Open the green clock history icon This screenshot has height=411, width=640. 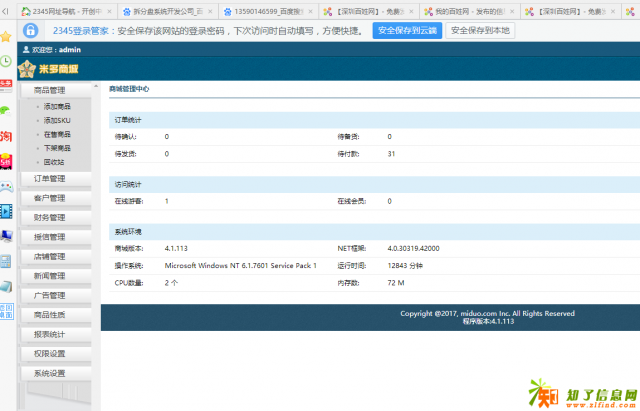point(6,61)
